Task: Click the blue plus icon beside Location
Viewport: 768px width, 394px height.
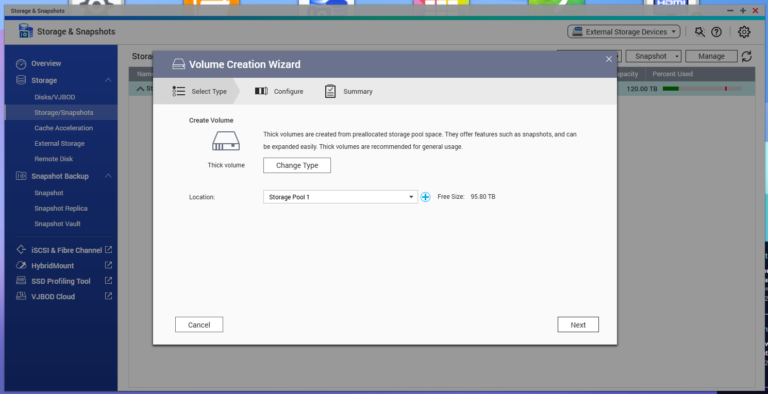Action: (x=425, y=197)
